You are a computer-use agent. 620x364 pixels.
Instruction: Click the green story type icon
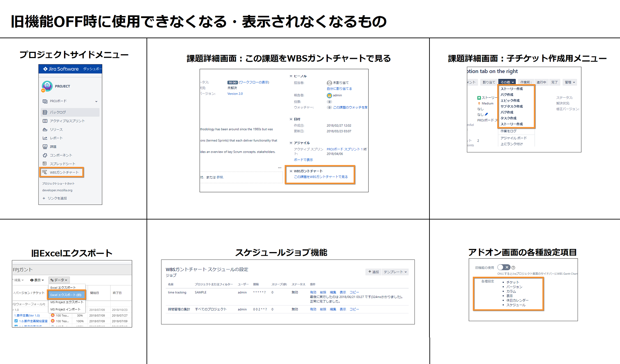tap(479, 98)
